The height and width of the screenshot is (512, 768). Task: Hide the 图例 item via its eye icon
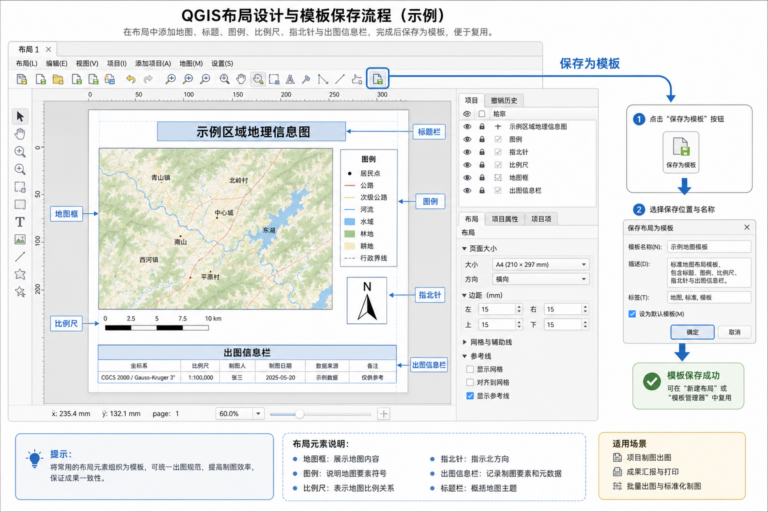click(467, 139)
